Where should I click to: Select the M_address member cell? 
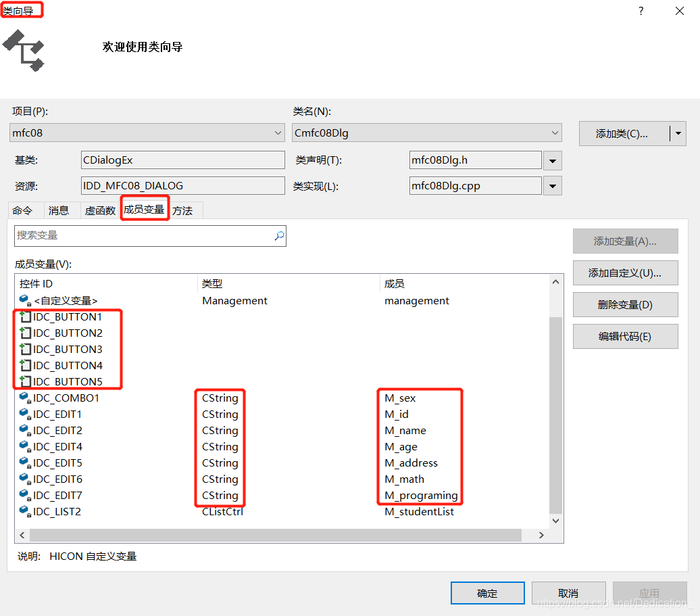click(x=411, y=463)
